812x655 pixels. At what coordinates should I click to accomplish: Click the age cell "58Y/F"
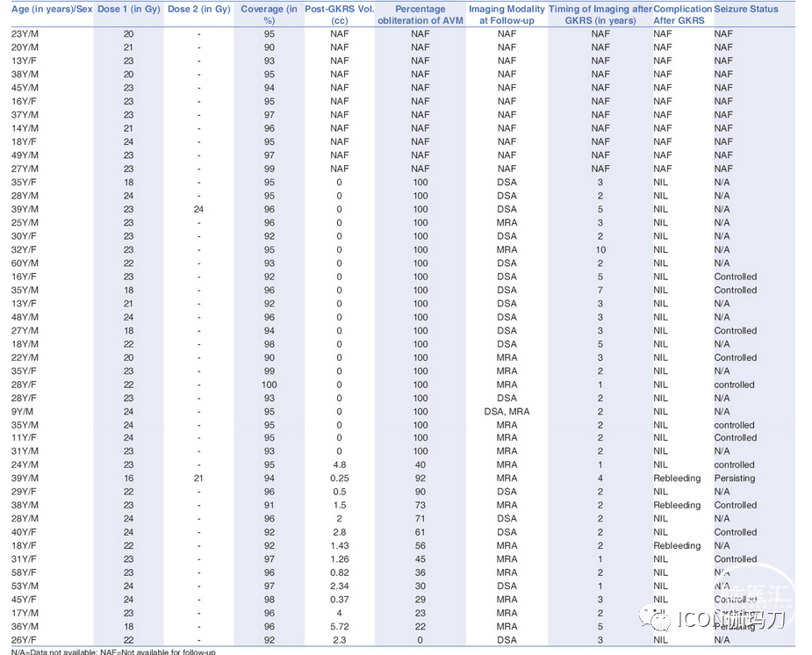click(x=25, y=572)
